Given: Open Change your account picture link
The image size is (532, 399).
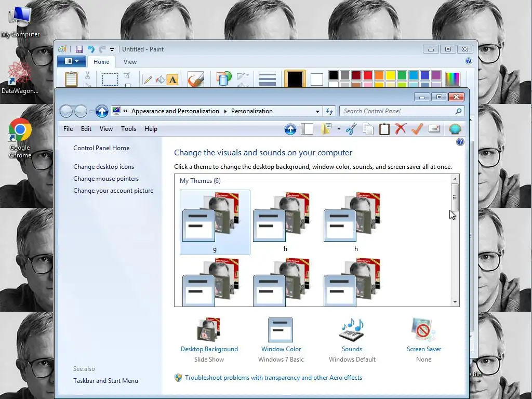Looking at the screenshot, I should click(x=113, y=191).
